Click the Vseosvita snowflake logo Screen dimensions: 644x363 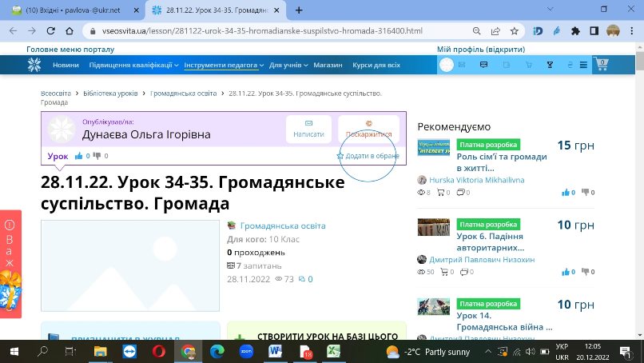click(34, 65)
